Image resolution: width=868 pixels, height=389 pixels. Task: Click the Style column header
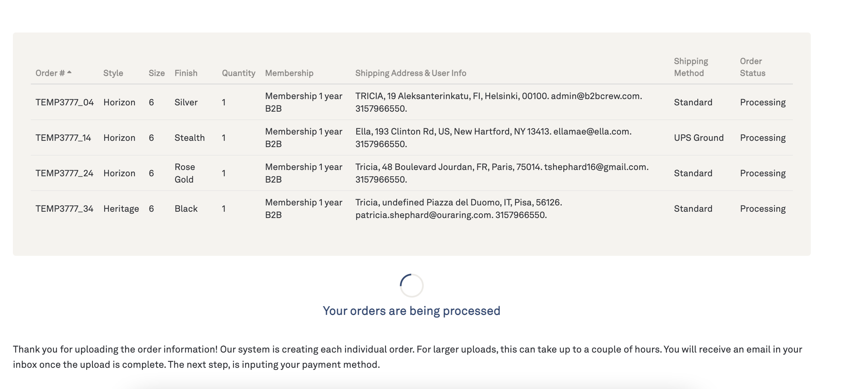[x=113, y=73]
